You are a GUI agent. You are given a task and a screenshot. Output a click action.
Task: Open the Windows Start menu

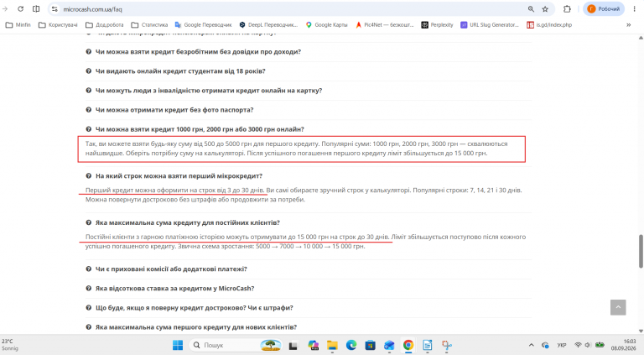pyautogui.click(x=178, y=345)
